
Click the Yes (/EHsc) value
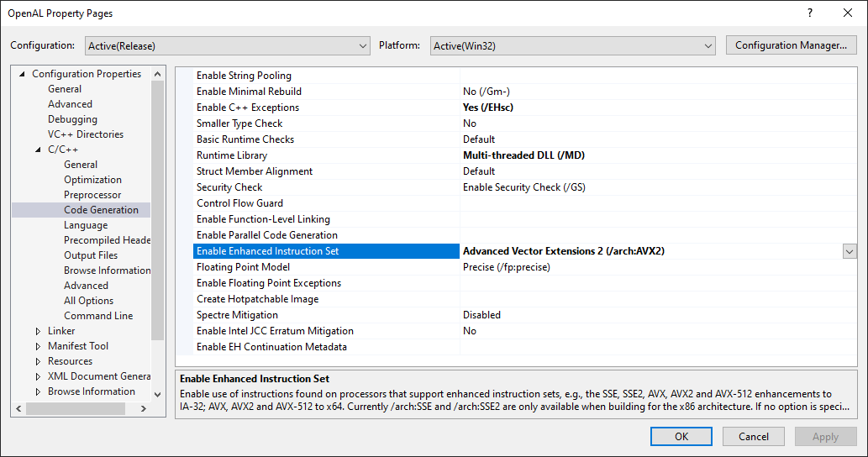488,108
